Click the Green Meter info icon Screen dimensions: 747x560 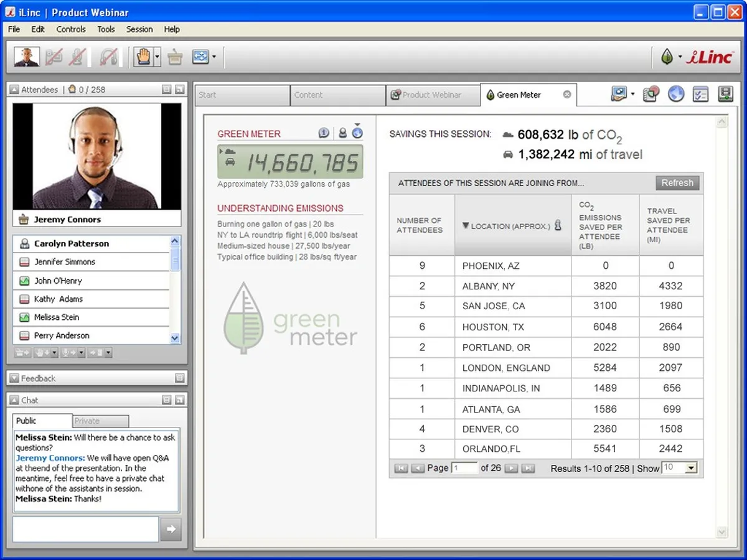pyautogui.click(x=324, y=133)
